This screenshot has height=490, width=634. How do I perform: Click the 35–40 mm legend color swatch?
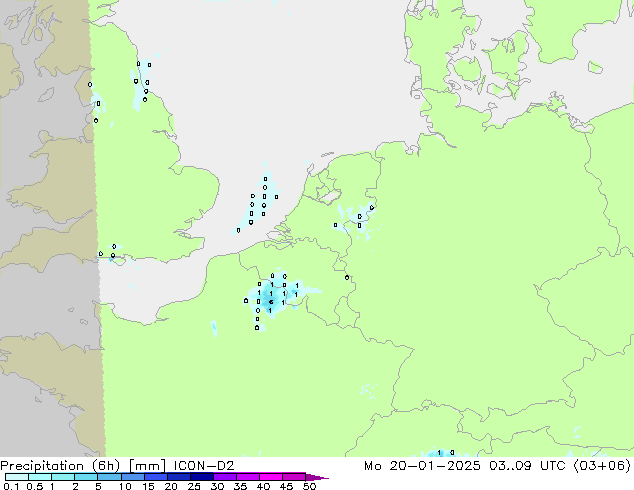coord(248,477)
